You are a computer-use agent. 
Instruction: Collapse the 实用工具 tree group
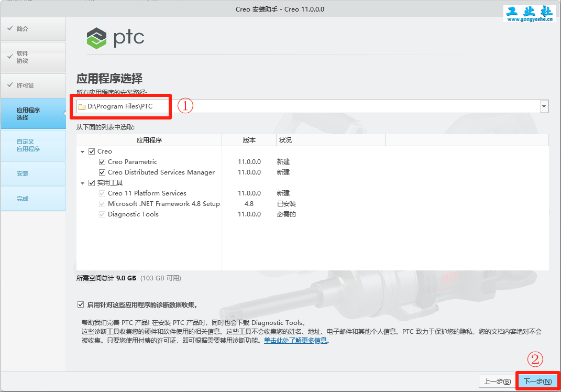[x=83, y=183]
